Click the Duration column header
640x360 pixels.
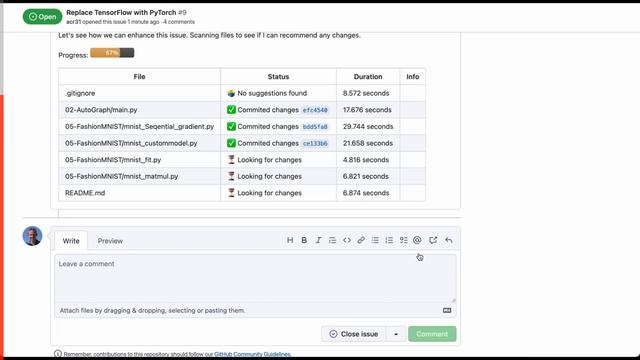pyautogui.click(x=368, y=77)
